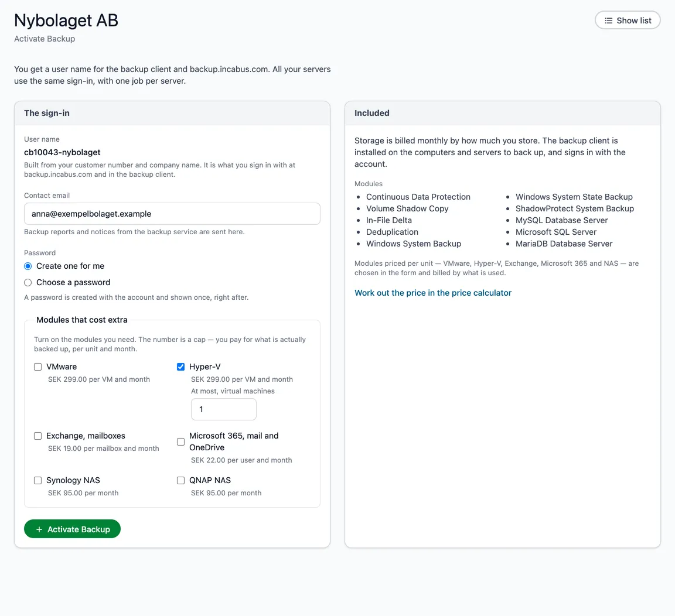Viewport: 675px width, 616px height.
Task: Click the Show list button
Action: click(627, 20)
